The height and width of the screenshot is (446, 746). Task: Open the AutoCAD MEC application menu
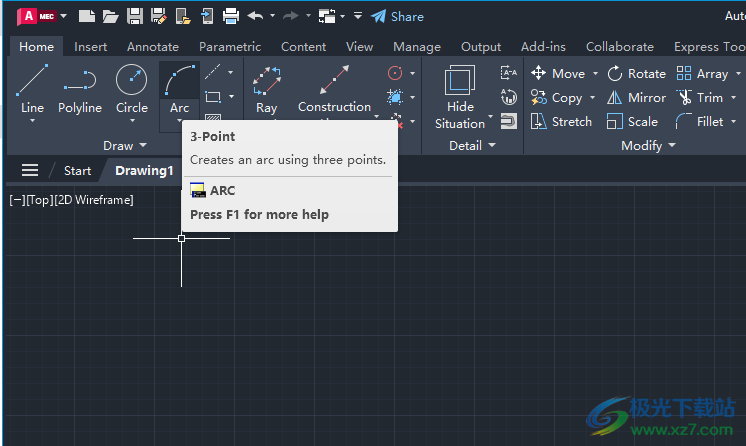37,17
